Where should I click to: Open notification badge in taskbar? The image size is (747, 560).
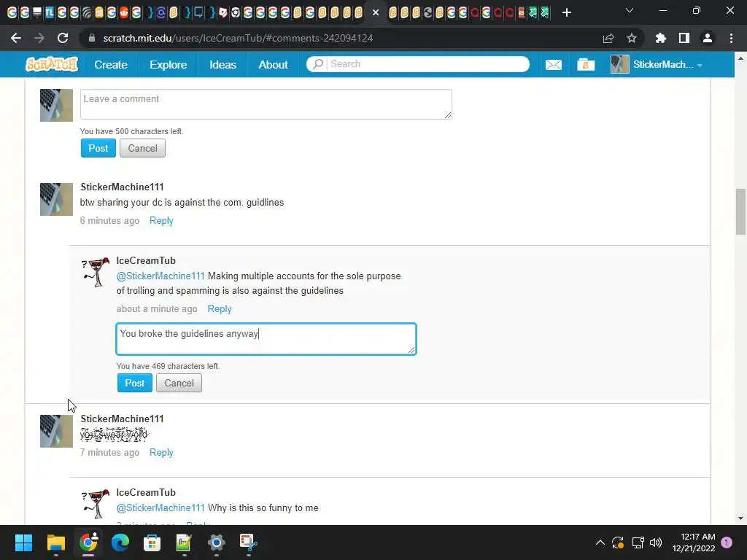[x=727, y=542]
